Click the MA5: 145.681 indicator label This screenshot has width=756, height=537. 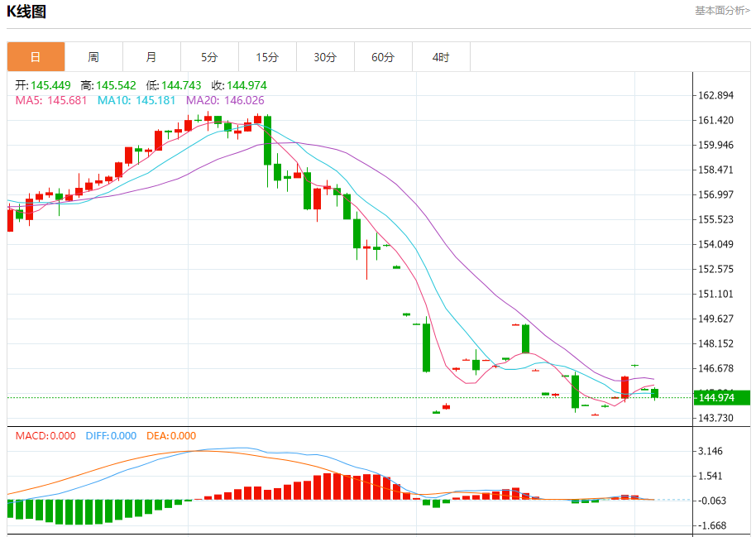coord(51,100)
